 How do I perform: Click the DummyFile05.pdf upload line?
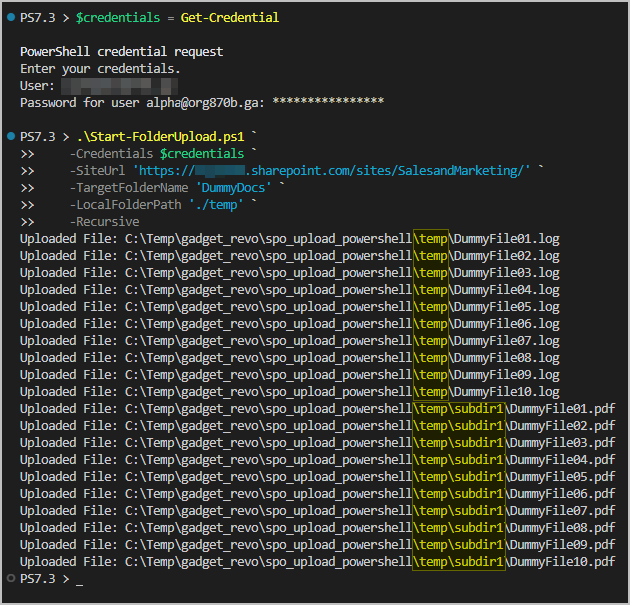317,477
